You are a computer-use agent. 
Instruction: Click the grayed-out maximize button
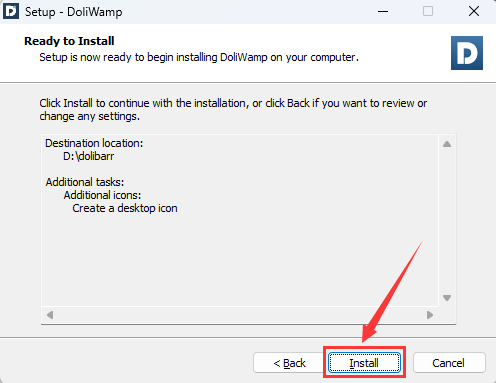click(428, 11)
